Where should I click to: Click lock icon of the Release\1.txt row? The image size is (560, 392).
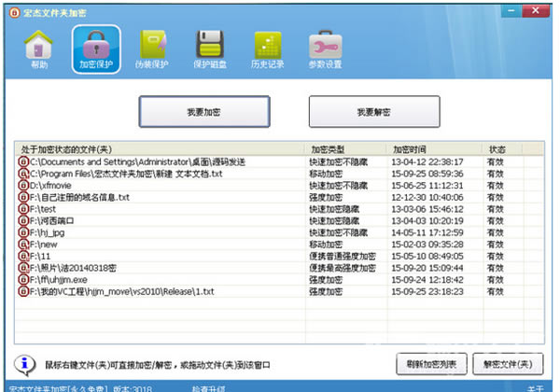point(23,291)
